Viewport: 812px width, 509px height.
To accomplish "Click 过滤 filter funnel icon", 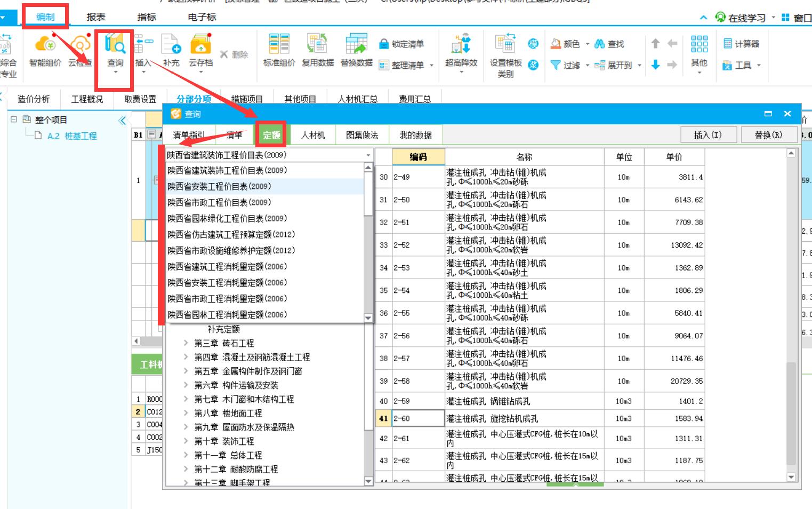I will point(555,65).
